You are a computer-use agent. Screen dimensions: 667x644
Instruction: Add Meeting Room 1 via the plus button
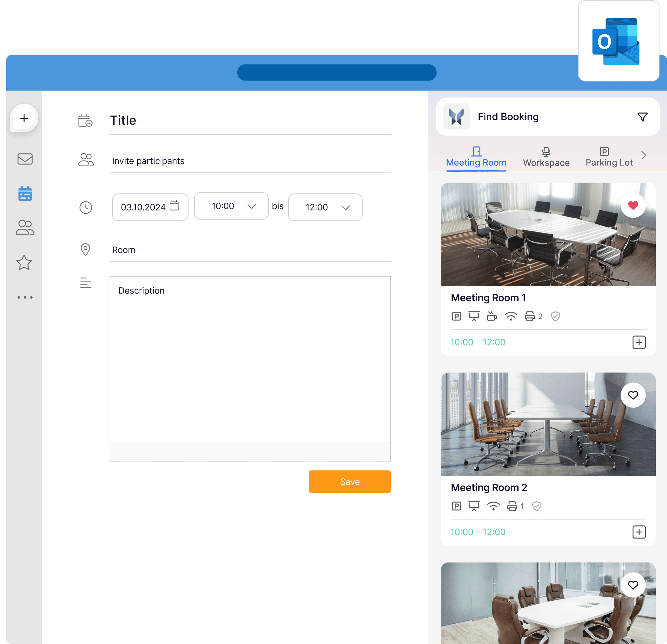click(x=639, y=342)
